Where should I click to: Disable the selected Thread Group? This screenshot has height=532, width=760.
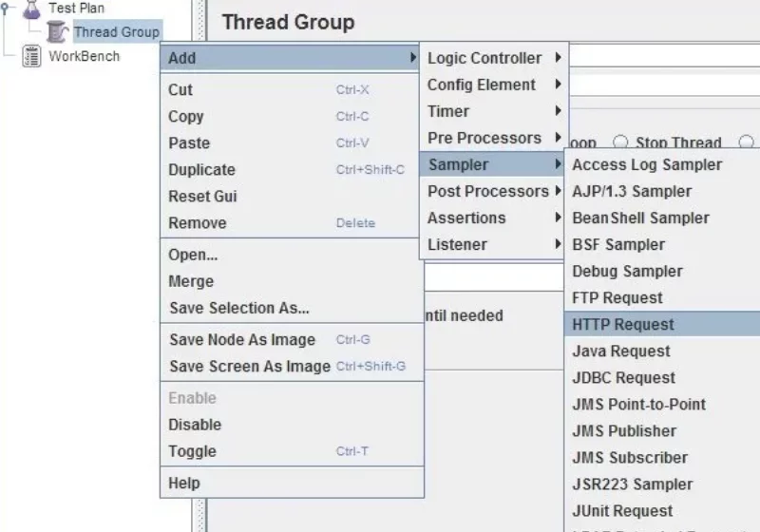195,425
